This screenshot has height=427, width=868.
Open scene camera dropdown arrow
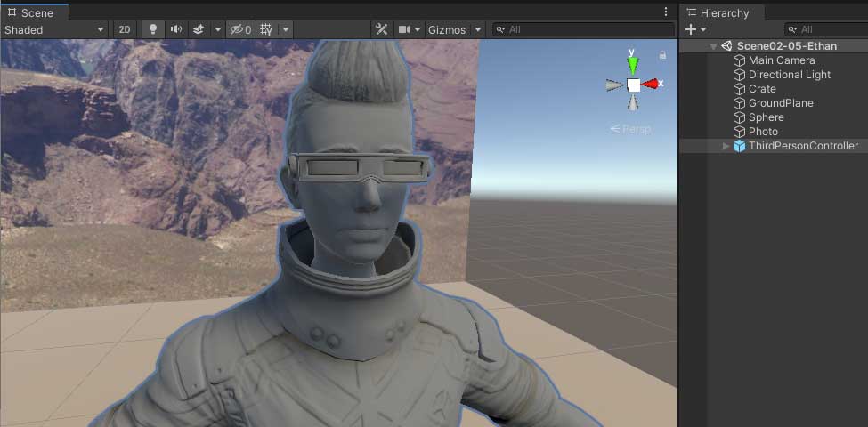click(x=418, y=30)
